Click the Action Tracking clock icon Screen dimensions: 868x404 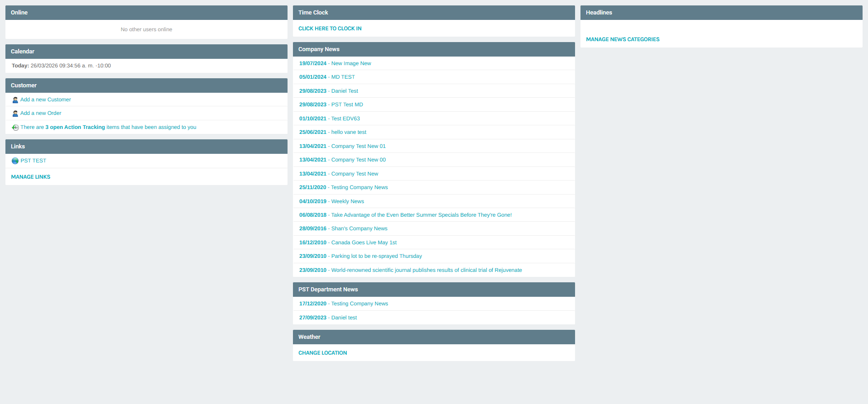[x=15, y=128]
